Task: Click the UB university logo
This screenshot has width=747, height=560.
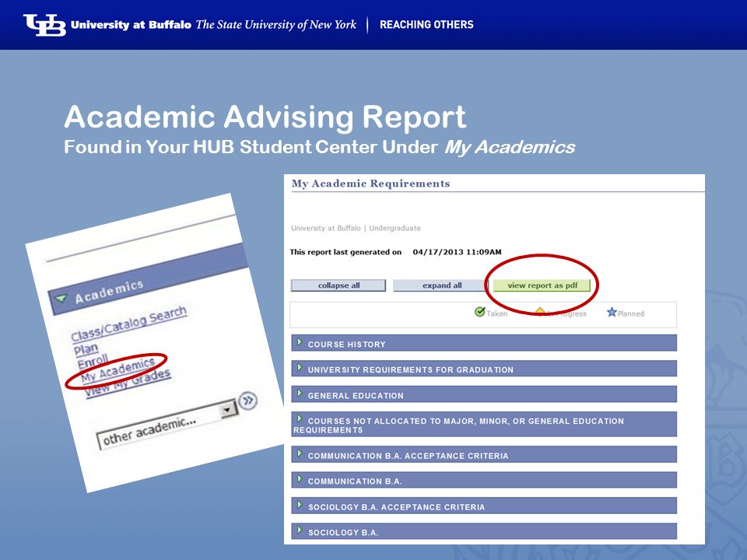Action: pyautogui.click(x=45, y=25)
